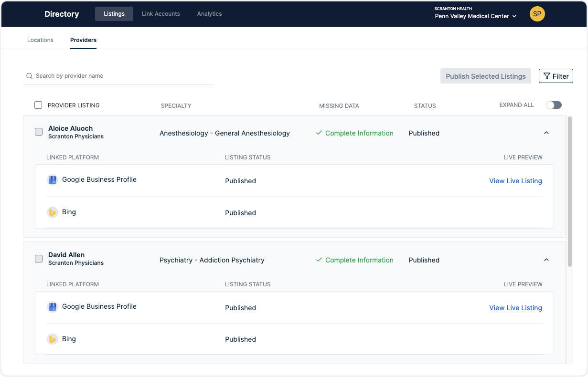
Task: Open View Live Listing for Aloice Aluoch
Action: coord(515,181)
